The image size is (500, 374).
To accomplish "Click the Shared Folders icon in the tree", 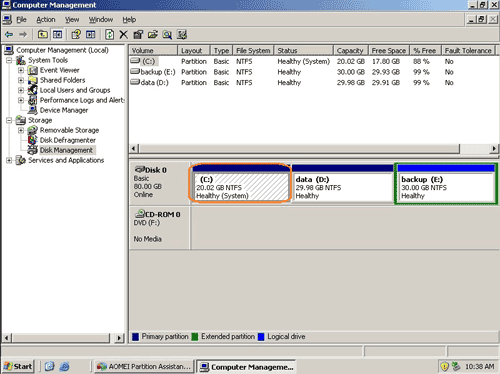I will pos(33,80).
